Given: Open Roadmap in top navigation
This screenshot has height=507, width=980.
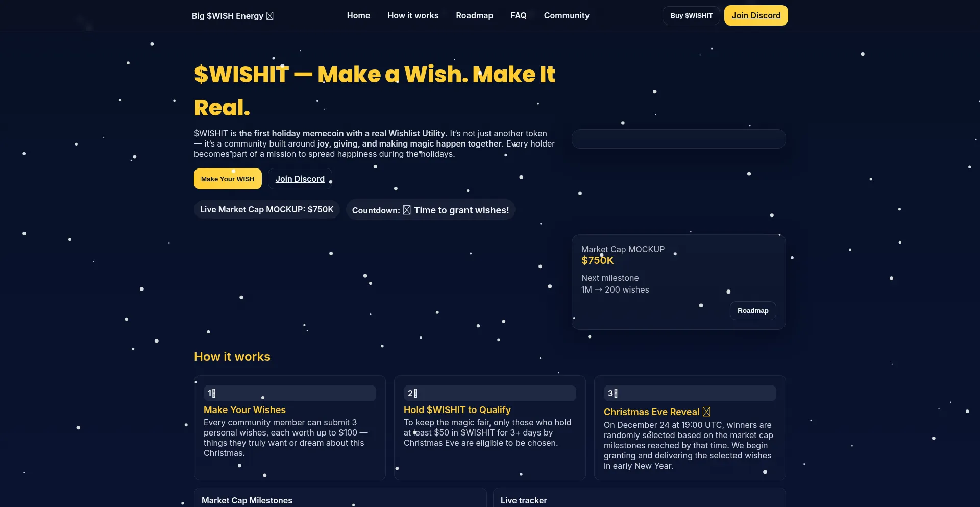Looking at the screenshot, I should click(x=474, y=15).
